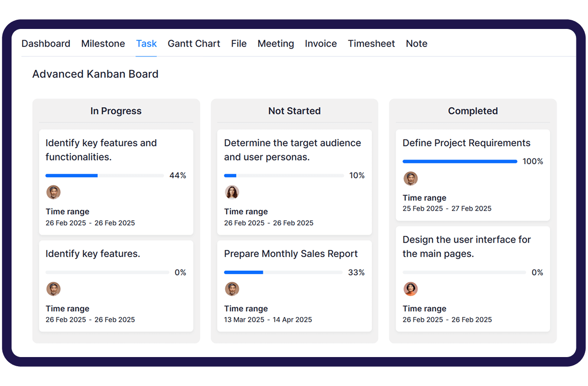The height and width of the screenshot is (386, 588).
Task: Click the 100% progress bar on Completed card
Action: (460, 162)
